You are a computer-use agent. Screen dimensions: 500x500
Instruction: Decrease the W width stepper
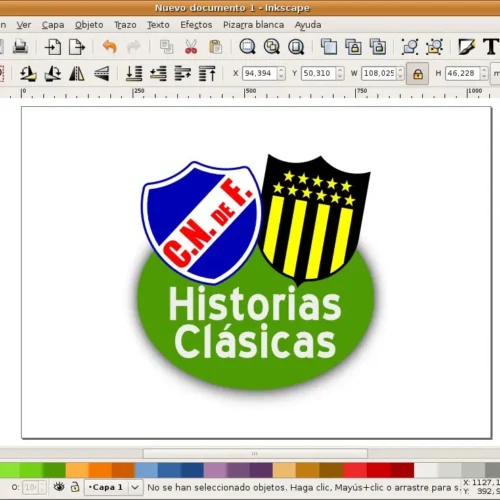point(400,77)
